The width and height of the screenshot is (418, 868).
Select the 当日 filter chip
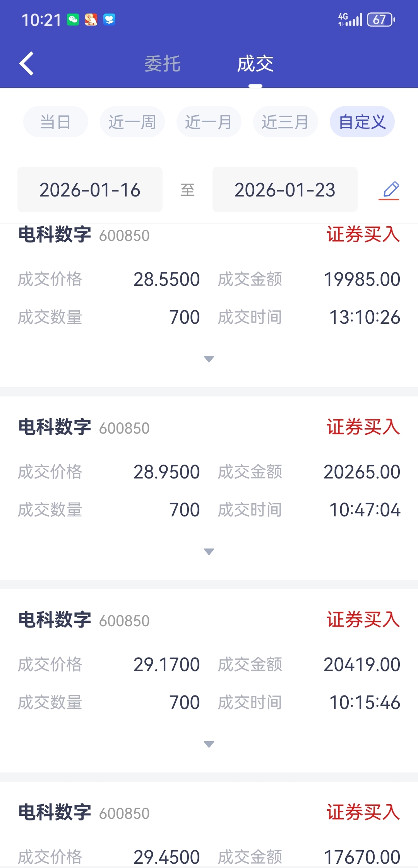pyautogui.click(x=56, y=122)
